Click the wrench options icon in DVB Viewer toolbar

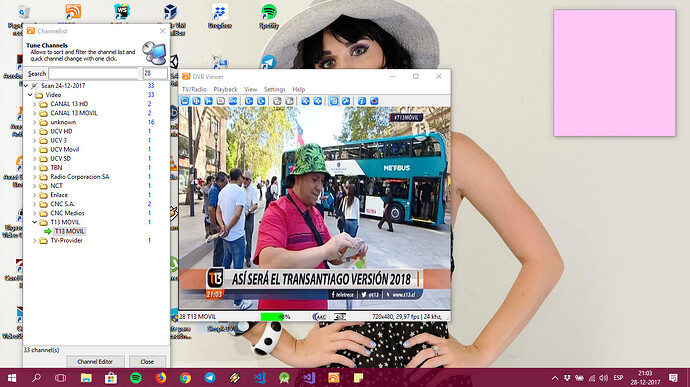point(346,101)
